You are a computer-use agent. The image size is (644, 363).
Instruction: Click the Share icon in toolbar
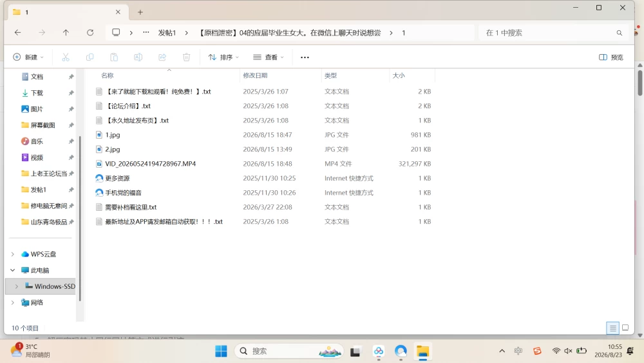click(x=162, y=57)
